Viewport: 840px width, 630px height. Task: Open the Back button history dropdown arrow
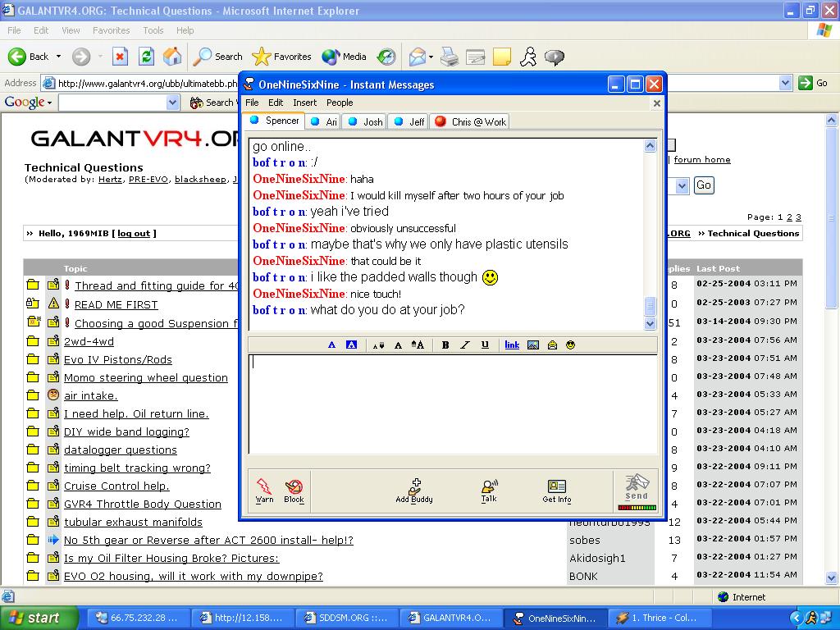[x=58, y=57]
